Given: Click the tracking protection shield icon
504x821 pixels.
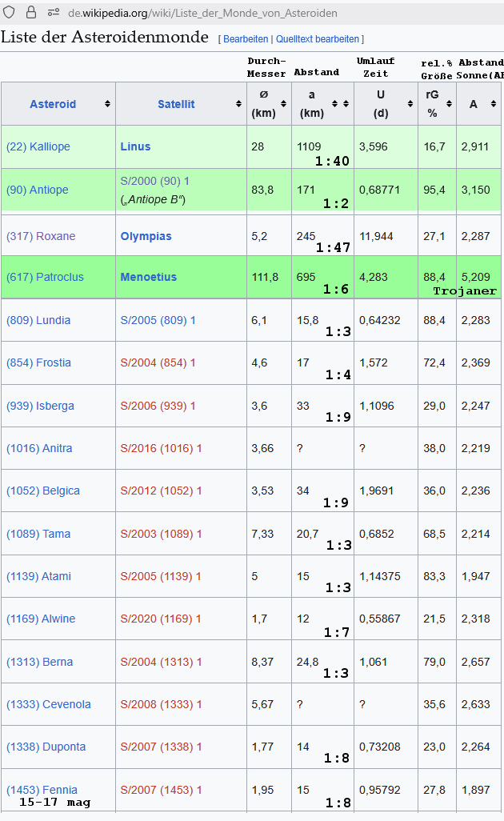Looking at the screenshot, I should [10, 13].
